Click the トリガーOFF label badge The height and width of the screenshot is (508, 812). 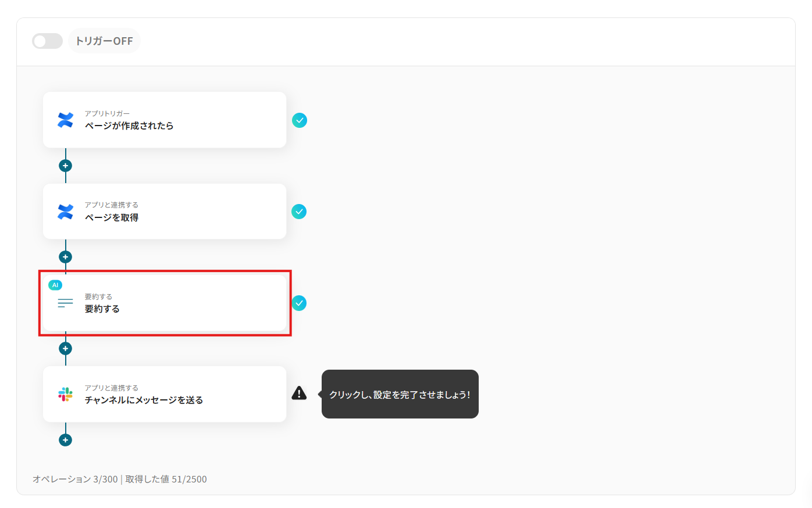click(104, 41)
